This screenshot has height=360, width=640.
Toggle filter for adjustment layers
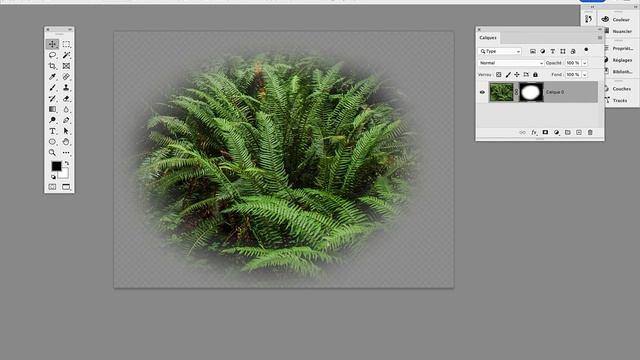pos(542,51)
